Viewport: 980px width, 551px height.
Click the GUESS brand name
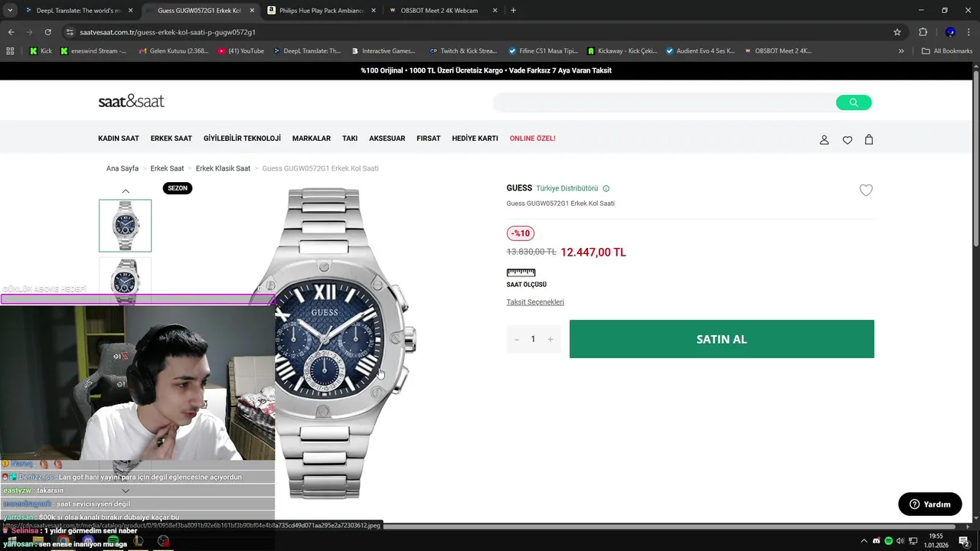519,188
